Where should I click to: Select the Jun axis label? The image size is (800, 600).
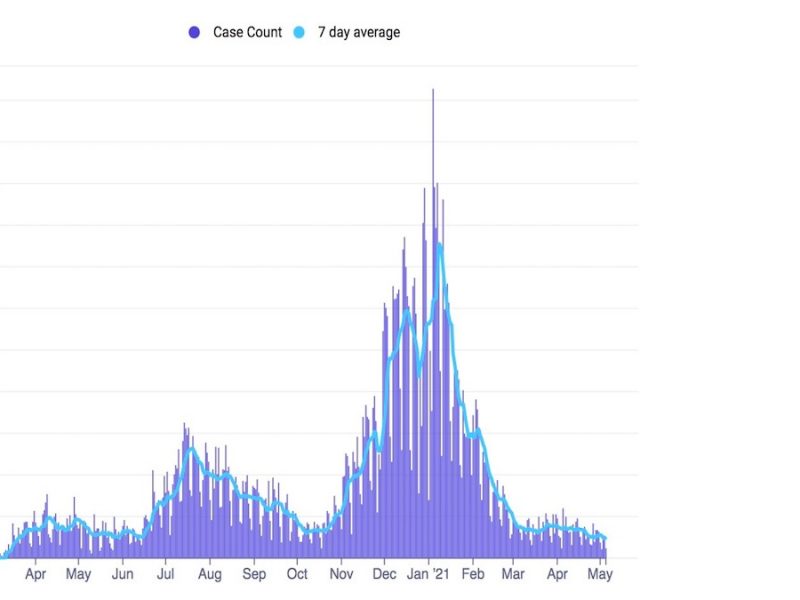coord(122,575)
